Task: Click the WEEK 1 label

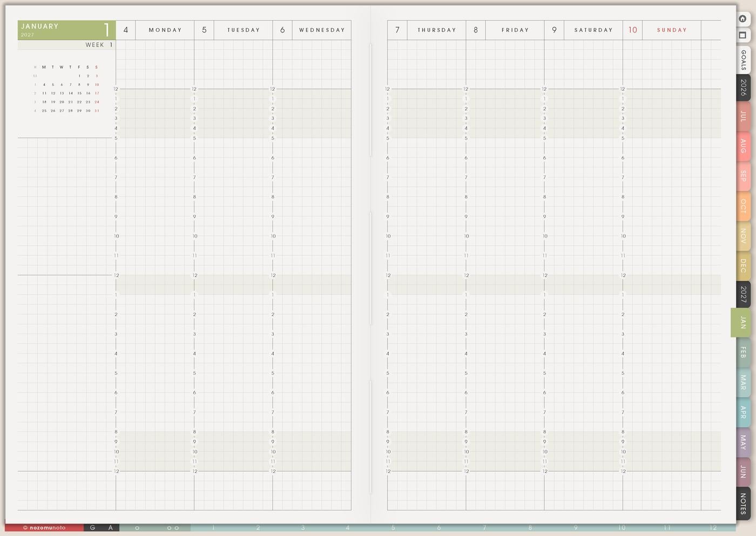Action: pos(99,45)
